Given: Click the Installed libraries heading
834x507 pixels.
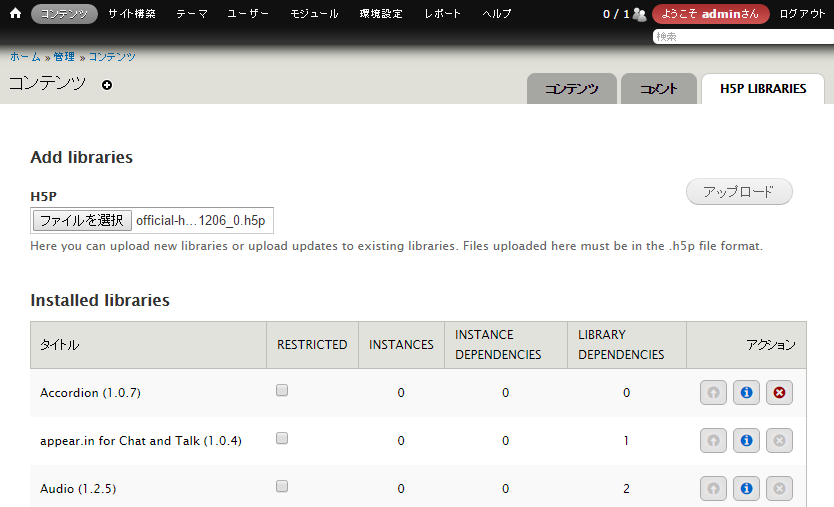Looking at the screenshot, I should click(x=100, y=300).
